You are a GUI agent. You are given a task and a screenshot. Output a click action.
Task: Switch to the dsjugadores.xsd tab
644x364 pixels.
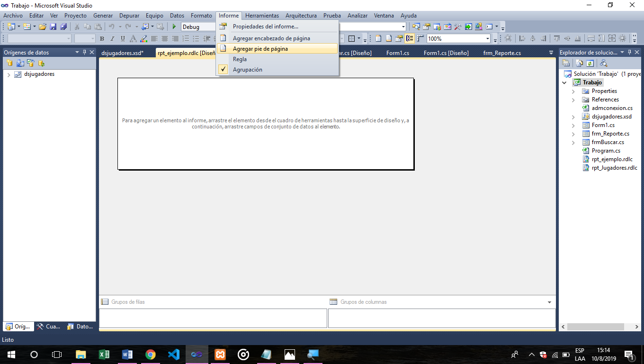tap(123, 53)
